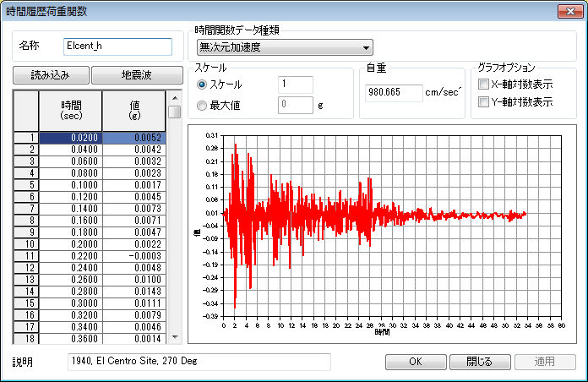Image resolution: width=588 pixels, height=382 pixels.
Task: Select time cell 0.2400
Action: (70, 268)
